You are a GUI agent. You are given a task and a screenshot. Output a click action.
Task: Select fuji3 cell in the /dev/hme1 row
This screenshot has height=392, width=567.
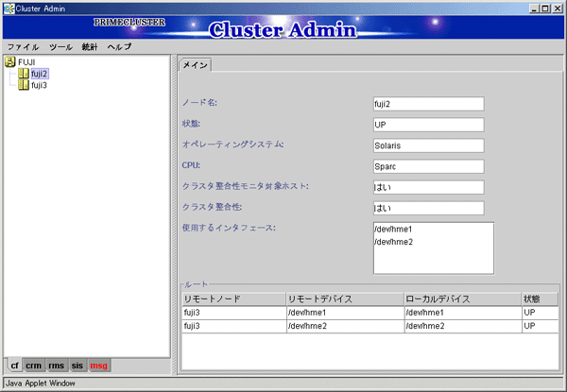(x=234, y=313)
